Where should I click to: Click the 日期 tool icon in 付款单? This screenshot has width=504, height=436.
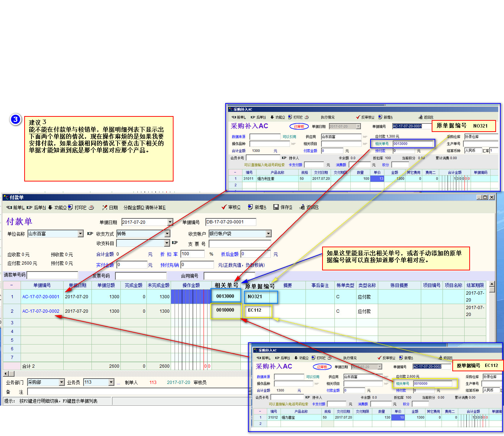105,208
